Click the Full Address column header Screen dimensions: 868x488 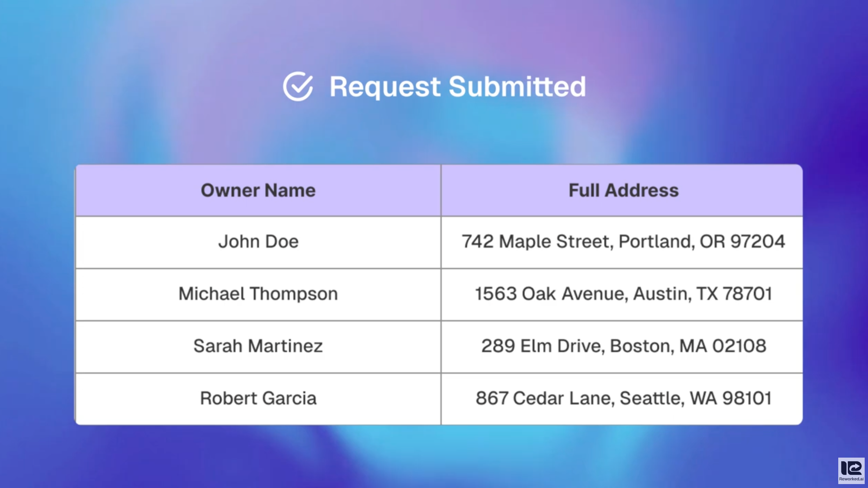click(x=623, y=191)
